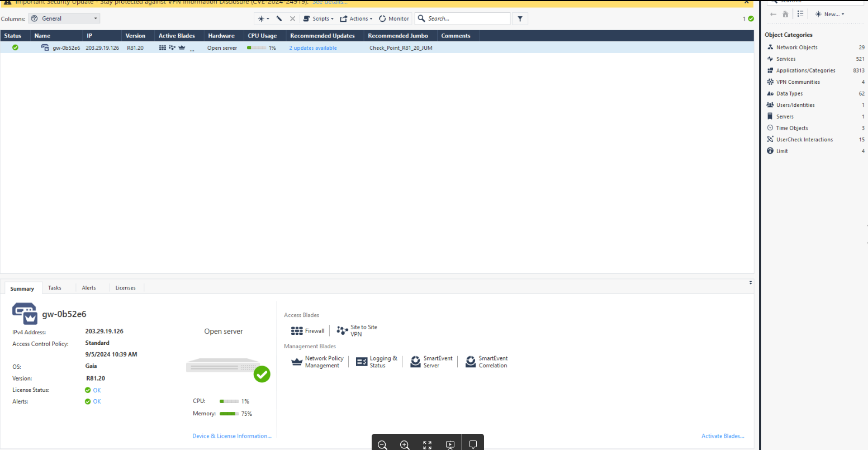Click Device & License Information link
The height and width of the screenshot is (450, 868).
point(231,436)
